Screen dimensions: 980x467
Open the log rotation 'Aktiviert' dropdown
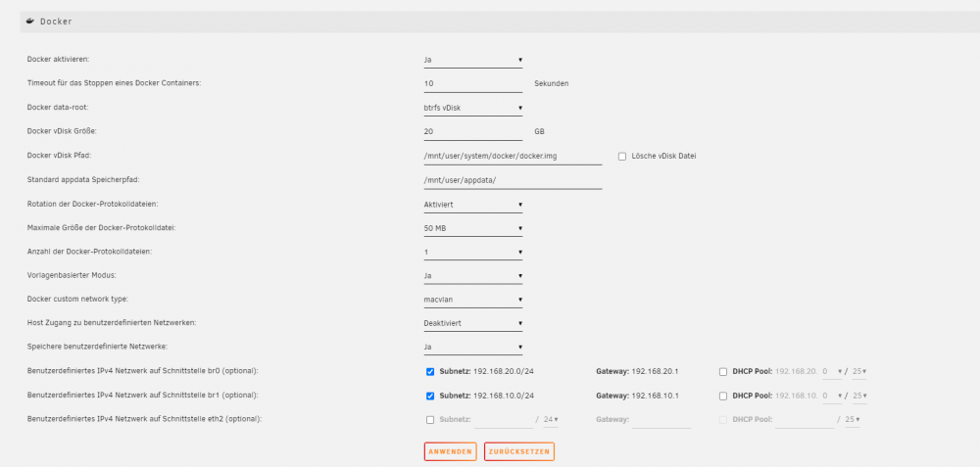tap(473, 205)
